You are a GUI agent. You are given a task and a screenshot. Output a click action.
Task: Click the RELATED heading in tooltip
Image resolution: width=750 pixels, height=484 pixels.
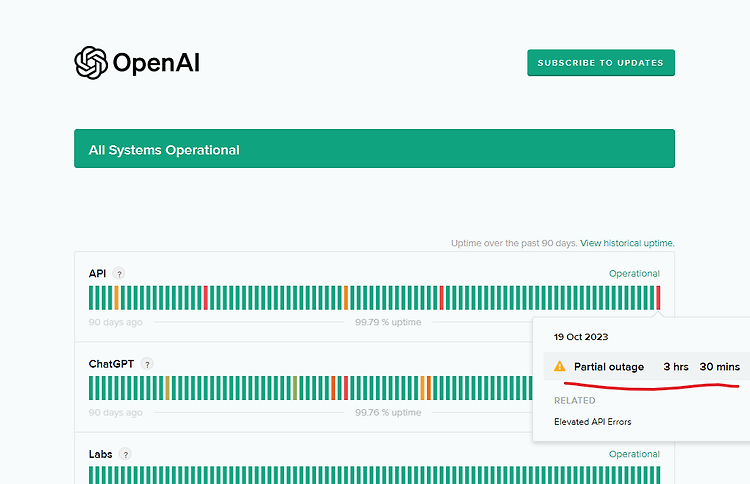(x=574, y=401)
